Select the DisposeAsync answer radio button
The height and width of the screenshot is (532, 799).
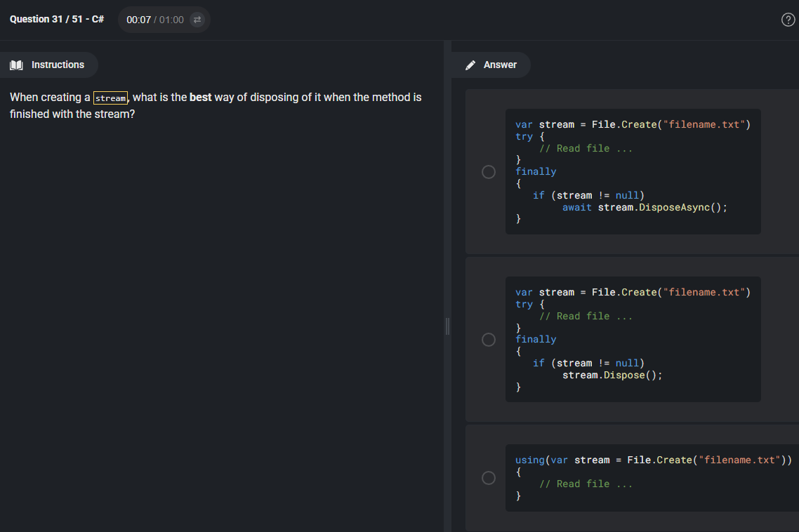click(489, 172)
